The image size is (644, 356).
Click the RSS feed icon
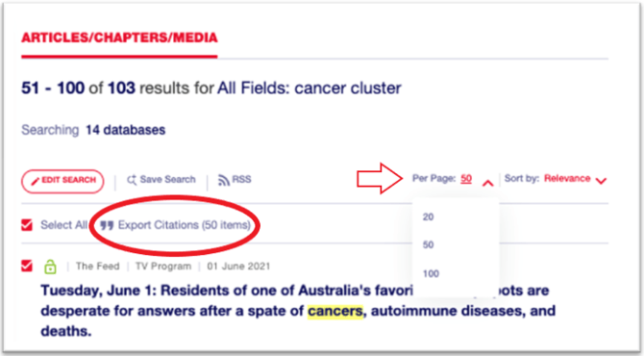pos(223,180)
